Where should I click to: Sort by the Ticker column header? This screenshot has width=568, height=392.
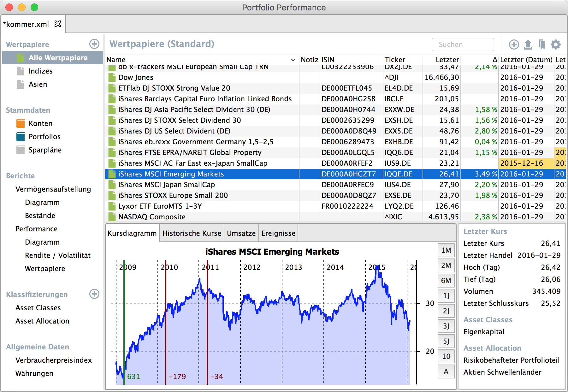click(395, 60)
